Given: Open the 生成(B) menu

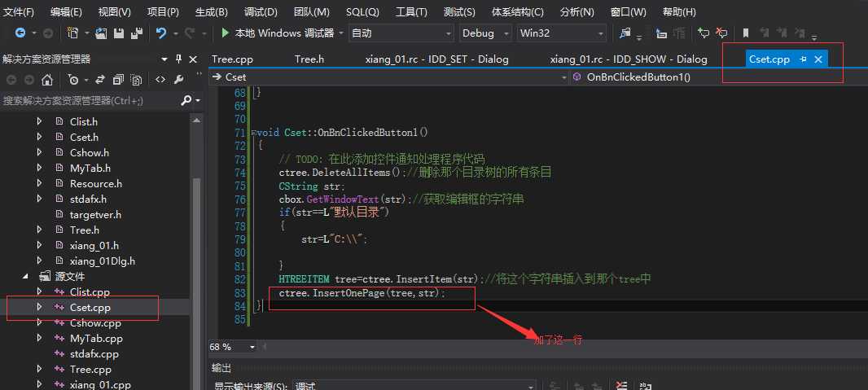Looking at the screenshot, I should pyautogui.click(x=212, y=11).
